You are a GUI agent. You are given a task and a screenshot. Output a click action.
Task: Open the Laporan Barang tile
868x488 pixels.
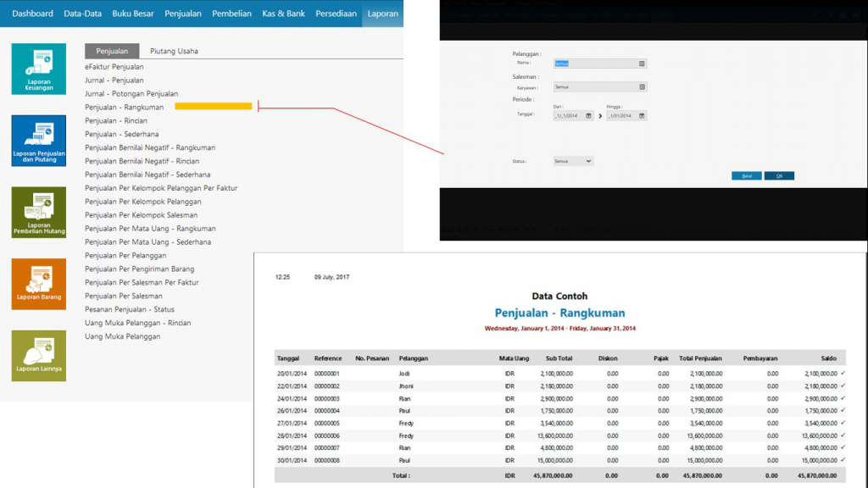38,284
